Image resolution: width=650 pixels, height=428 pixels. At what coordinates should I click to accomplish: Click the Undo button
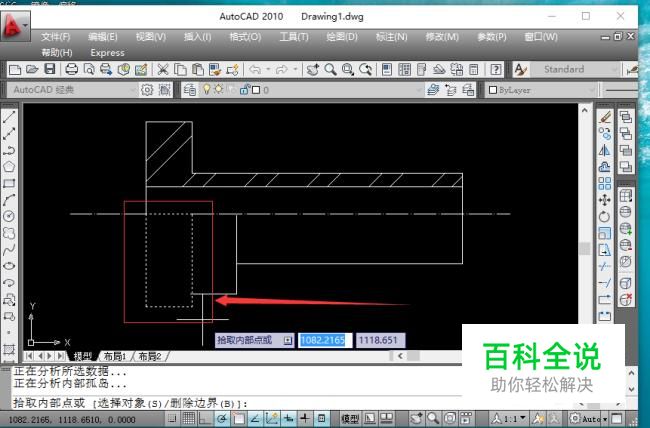click(255, 69)
